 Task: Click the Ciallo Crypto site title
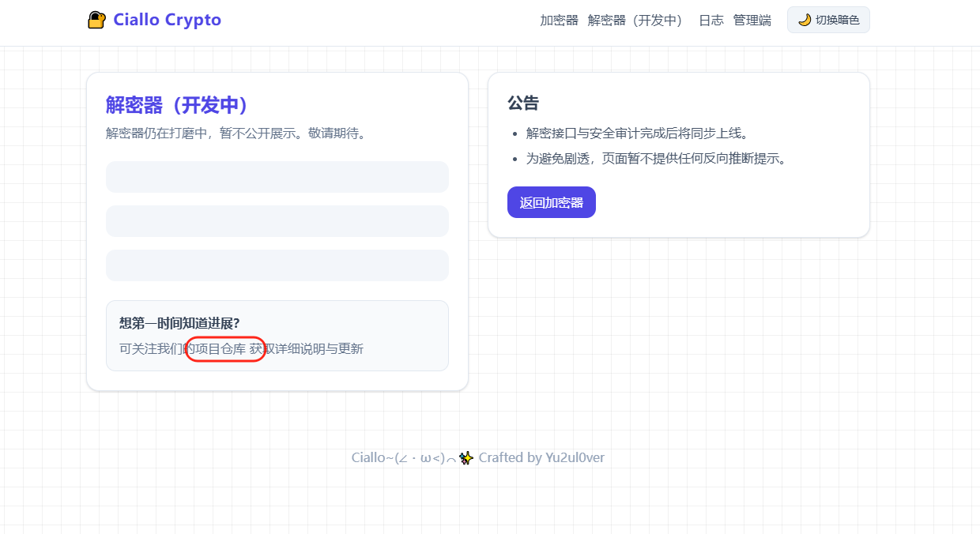(x=167, y=20)
